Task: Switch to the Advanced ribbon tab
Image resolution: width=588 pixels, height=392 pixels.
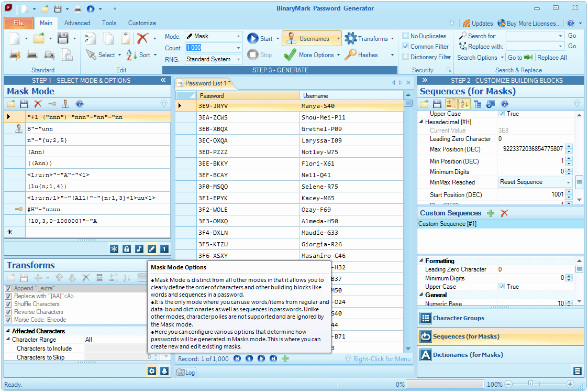Action: tap(77, 23)
